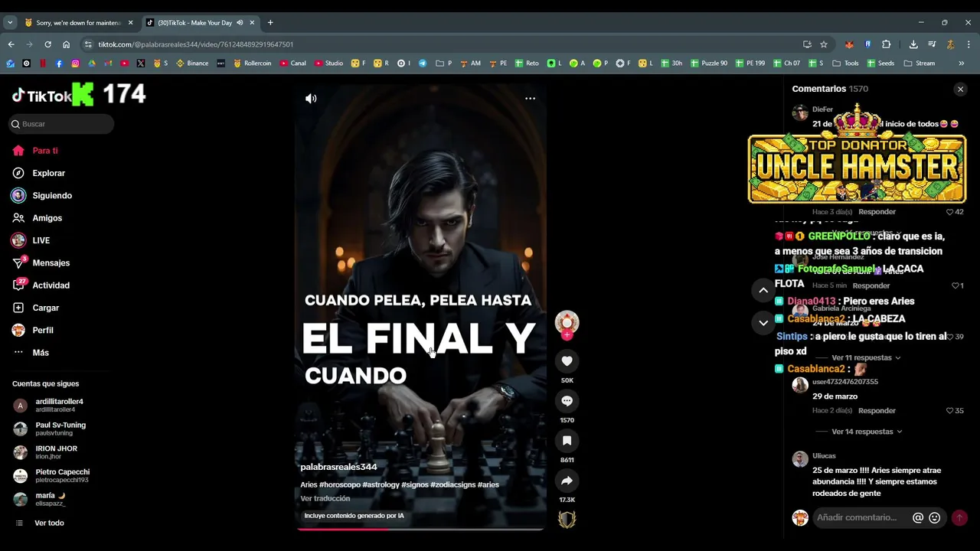Post the comment with the red arrow button
Screen dimensions: 980x551
coord(959,518)
